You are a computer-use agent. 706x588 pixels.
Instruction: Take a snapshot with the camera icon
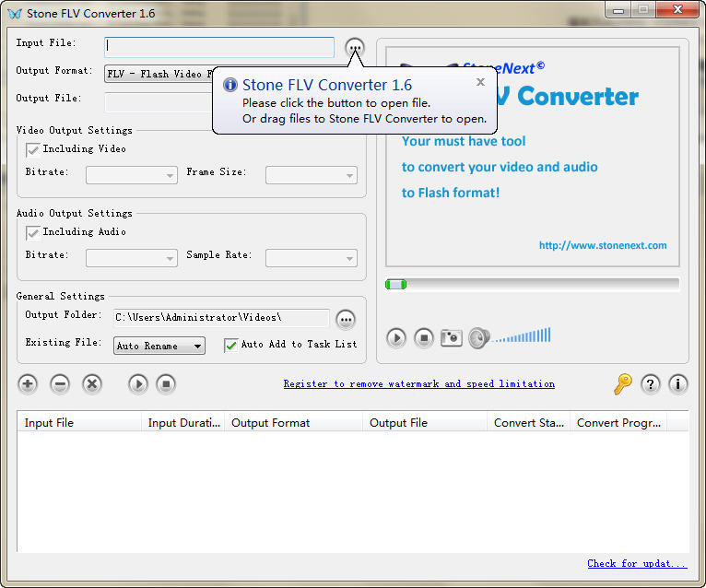click(451, 337)
